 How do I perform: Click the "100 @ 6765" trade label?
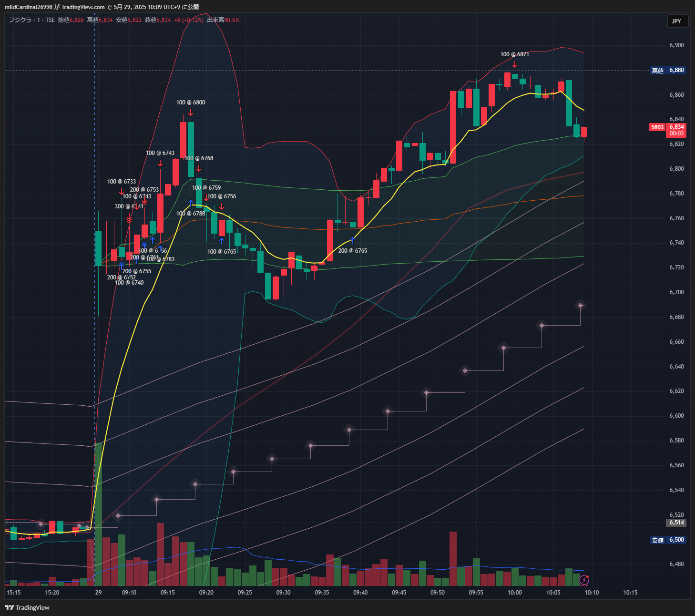tap(222, 252)
